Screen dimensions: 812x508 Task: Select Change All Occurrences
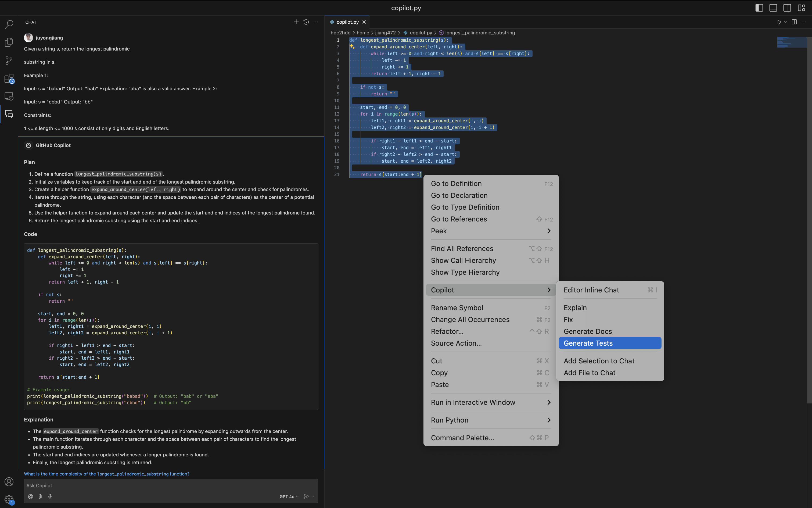[x=491, y=320]
